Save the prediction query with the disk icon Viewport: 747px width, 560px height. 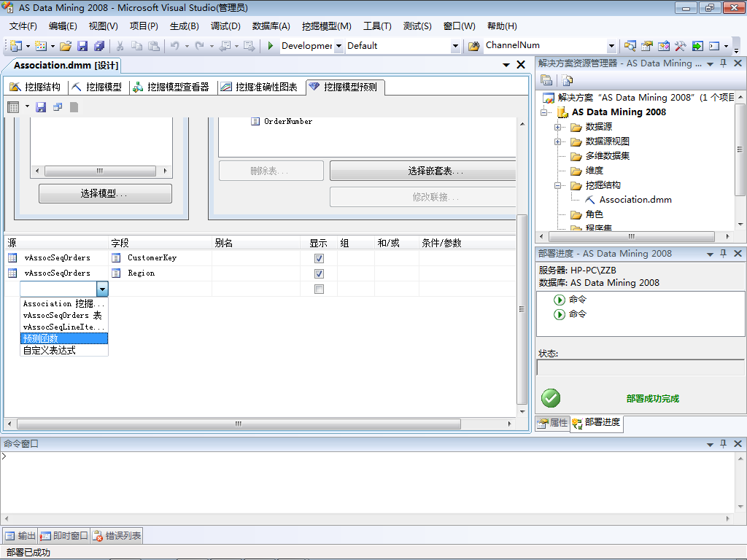click(x=41, y=107)
